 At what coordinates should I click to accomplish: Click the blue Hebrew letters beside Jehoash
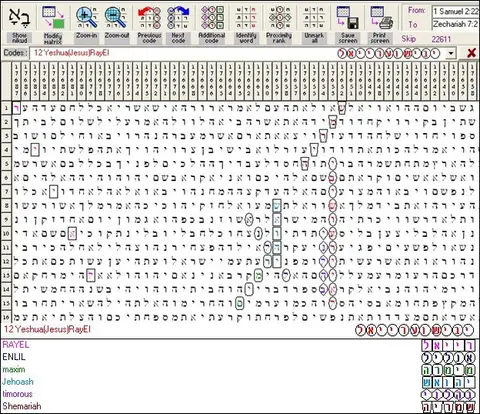coord(448,383)
